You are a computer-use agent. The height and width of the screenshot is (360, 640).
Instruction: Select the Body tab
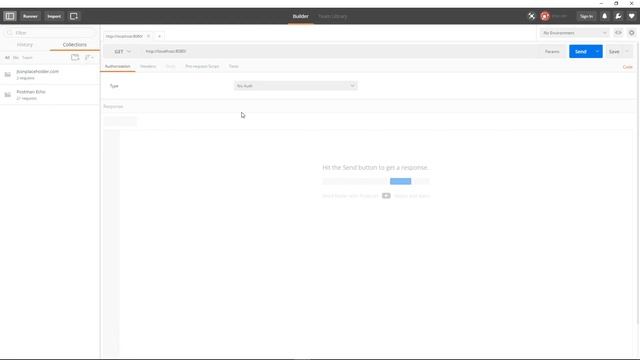coord(171,66)
